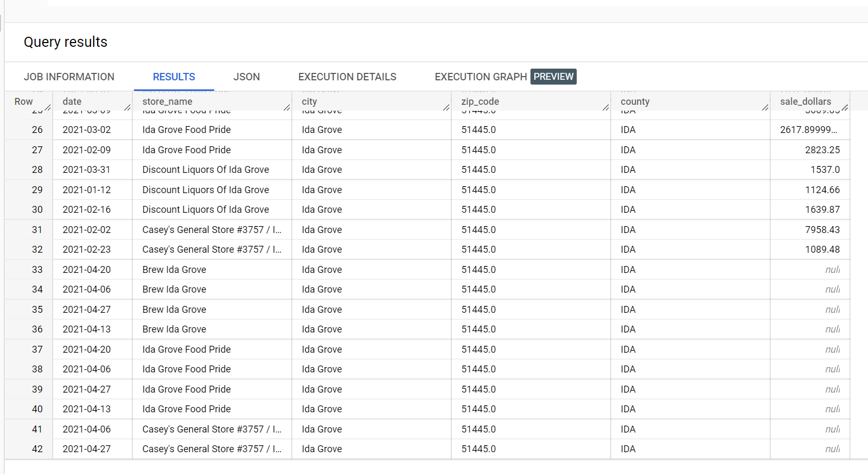Image resolution: width=868 pixels, height=474 pixels.
Task: Click the sale_dollars column resize handle
Action: coord(845,107)
